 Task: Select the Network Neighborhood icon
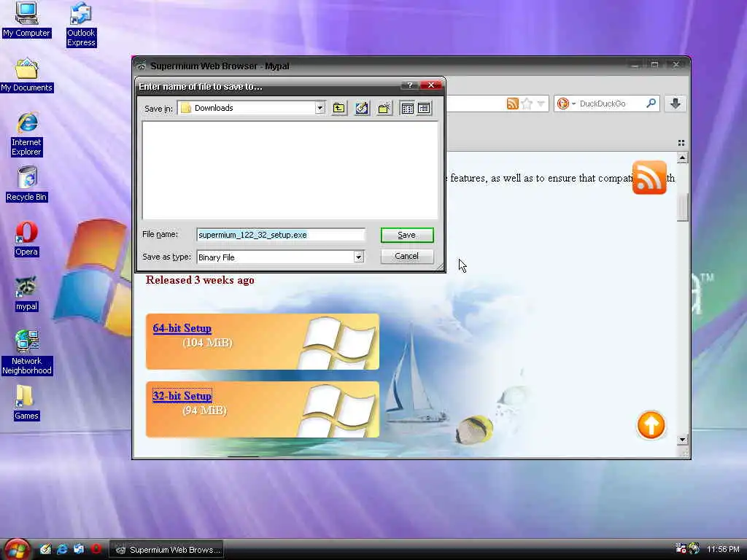[27, 352]
